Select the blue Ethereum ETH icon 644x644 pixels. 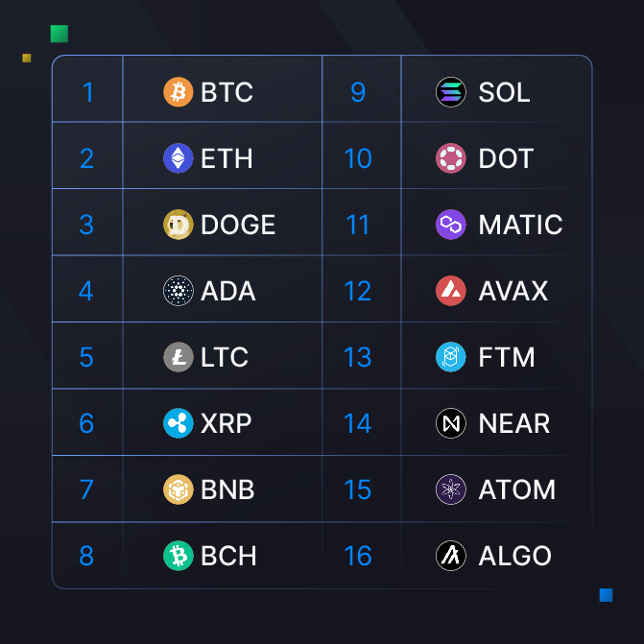(x=179, y=158)
